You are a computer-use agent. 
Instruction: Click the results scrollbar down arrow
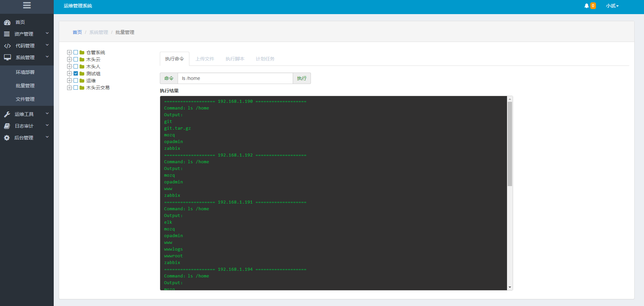510,287
